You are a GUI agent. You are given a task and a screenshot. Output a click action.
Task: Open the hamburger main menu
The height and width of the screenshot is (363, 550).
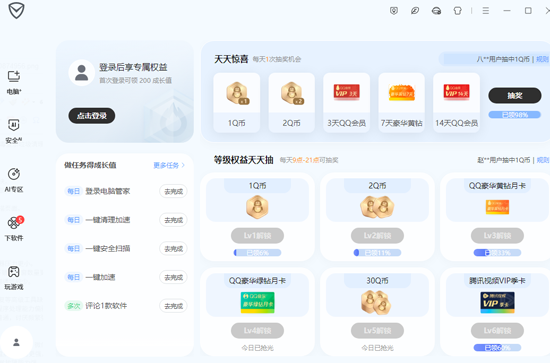tap(486, 11)
